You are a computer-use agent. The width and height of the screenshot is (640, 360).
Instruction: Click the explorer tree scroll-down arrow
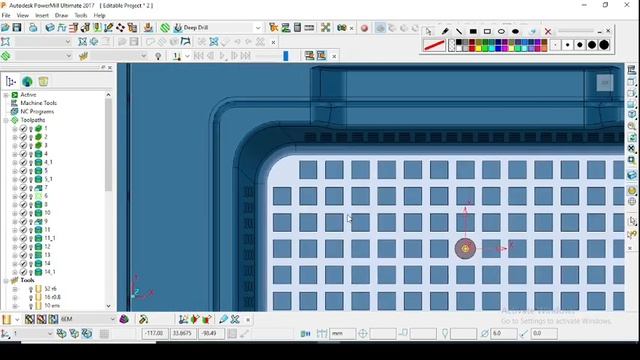coord(109,306)
